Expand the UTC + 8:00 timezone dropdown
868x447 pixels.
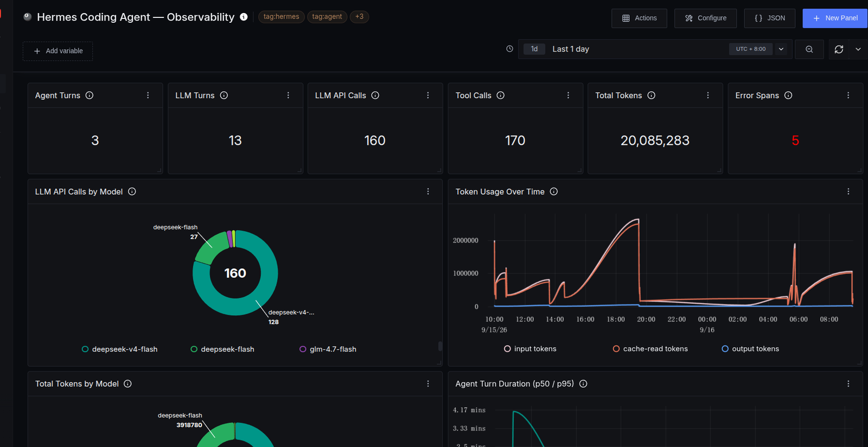point(781,49)
